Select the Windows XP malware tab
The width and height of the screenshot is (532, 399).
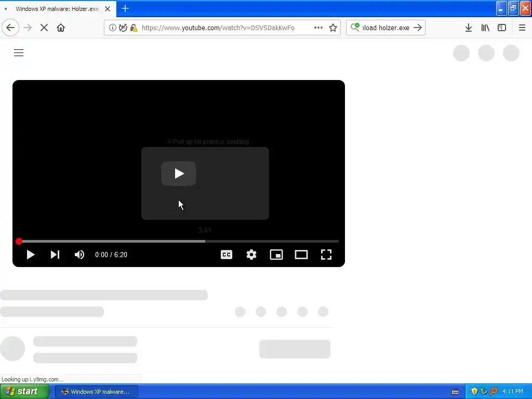(58, 9)
